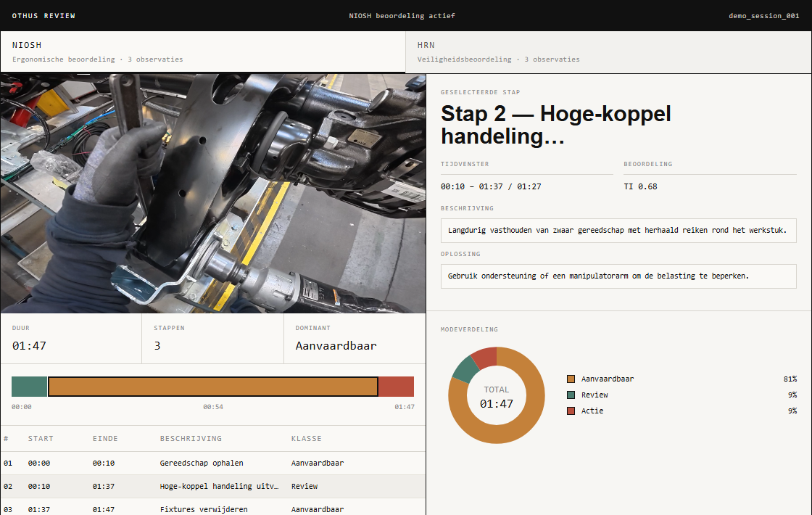Click the Dominant Aanvaardbaar stat card
Viewport: 812px width, 515px height.
click(355, 338)
